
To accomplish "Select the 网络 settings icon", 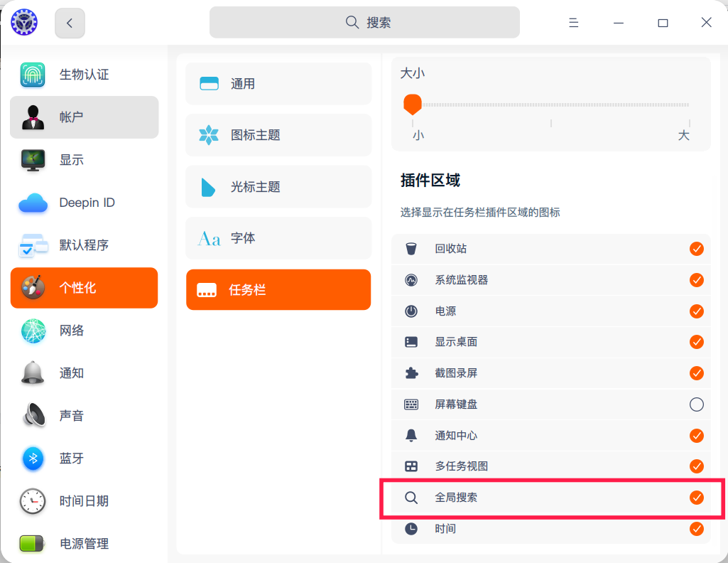I will coord(84,331).
